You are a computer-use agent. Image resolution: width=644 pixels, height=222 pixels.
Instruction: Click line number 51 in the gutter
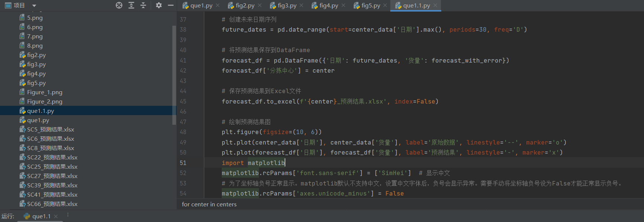coord(183,163)
